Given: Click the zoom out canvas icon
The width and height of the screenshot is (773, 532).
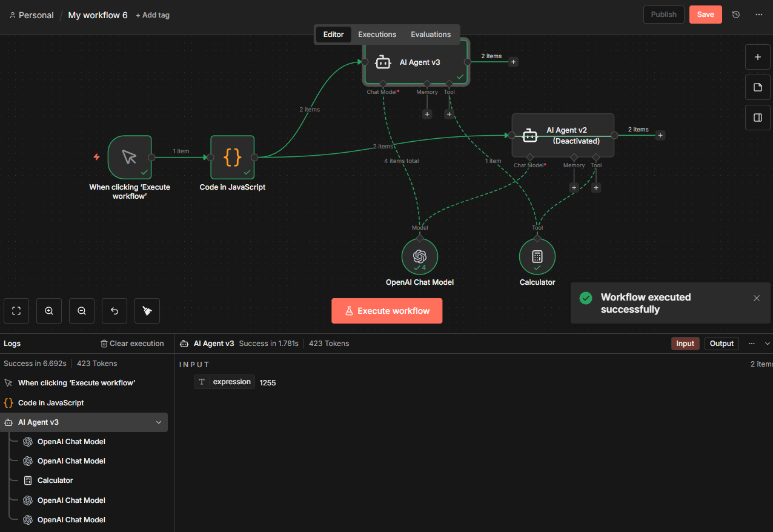Looking at the screenshot, I should click(82, 311).
